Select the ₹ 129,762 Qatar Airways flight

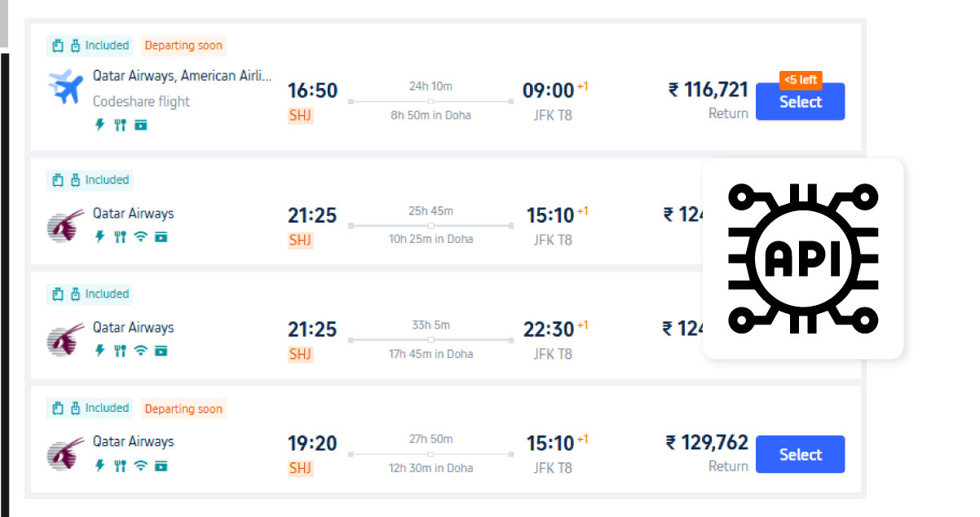pos(800,455)
